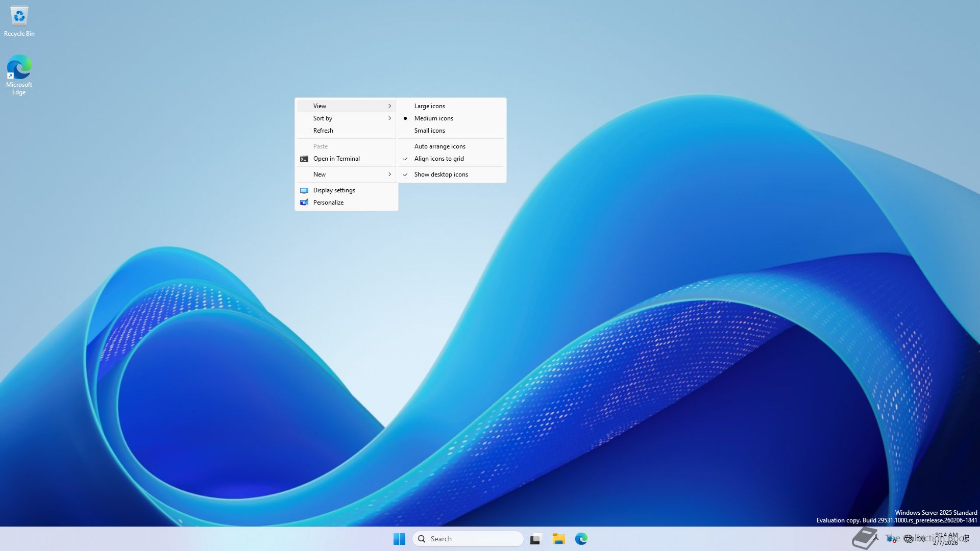Open Display settings from context menu

tap(334, 190)
